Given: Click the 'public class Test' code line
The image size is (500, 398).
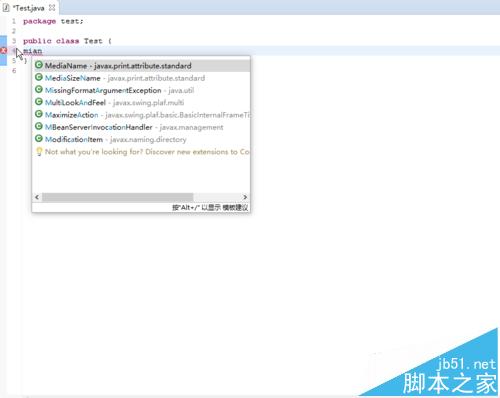Looking at the screenshot, I should pos(67,41).
